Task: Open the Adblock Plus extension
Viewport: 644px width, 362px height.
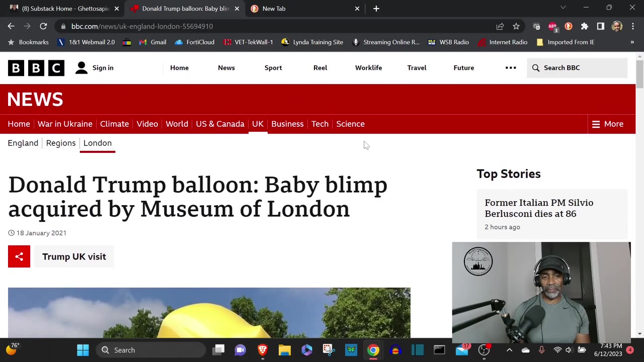Action: (552, 26)
